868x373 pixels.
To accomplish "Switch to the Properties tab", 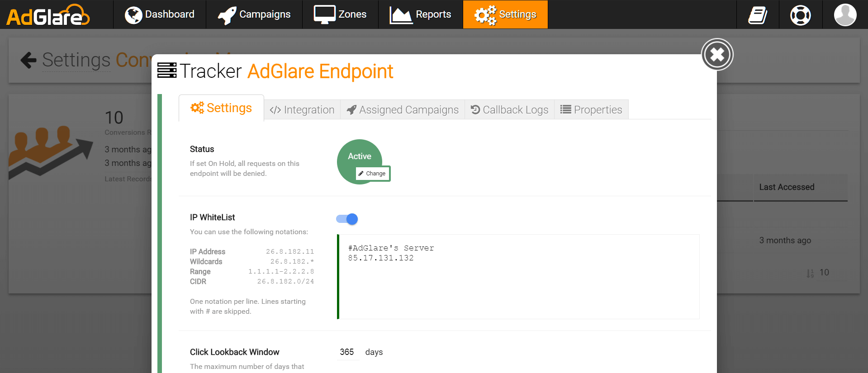I will 592,110.
